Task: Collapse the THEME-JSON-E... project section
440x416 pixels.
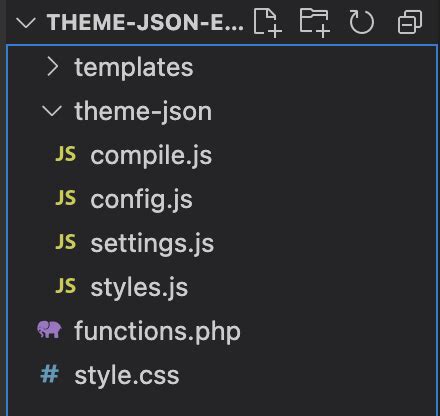Action: (x=25, y=23)
